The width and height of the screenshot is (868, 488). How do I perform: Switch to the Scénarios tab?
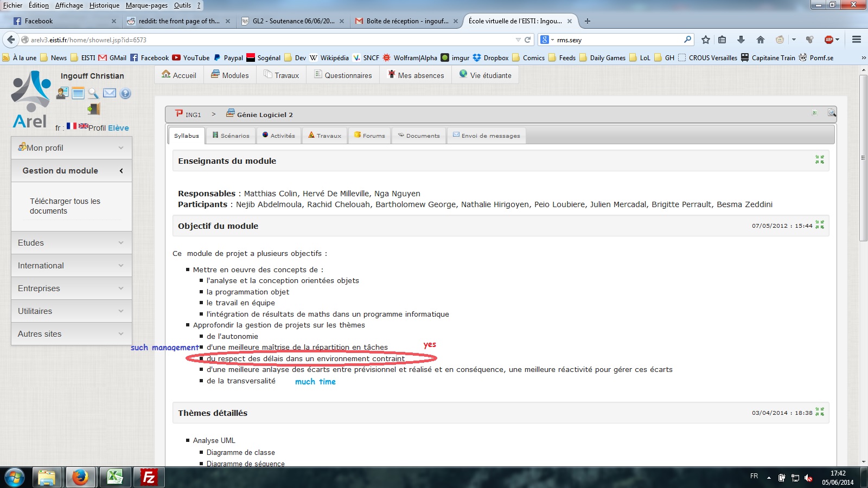point(231,136)
